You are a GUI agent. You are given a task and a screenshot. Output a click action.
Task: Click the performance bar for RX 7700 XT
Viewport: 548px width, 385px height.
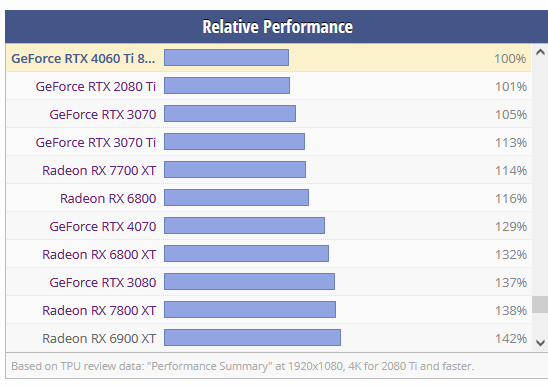click(235, 169)
